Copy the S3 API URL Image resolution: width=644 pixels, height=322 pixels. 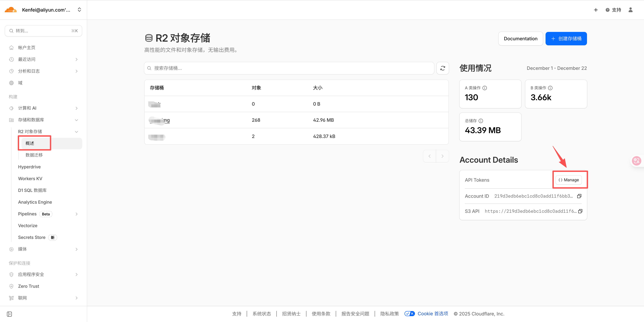pos(580,211)
